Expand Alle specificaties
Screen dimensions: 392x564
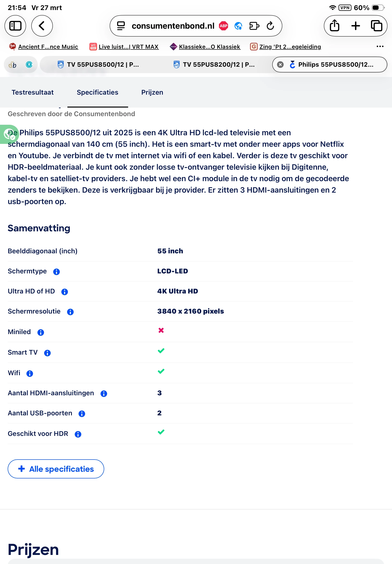56,469
